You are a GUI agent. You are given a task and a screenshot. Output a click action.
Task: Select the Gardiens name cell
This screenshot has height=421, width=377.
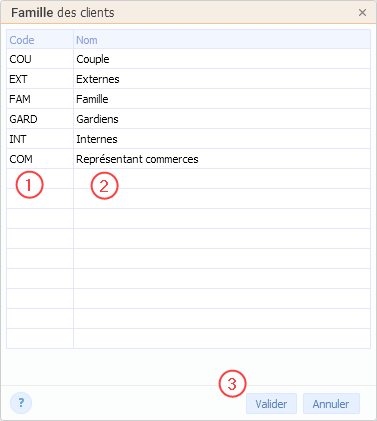click(x=222, y=119)
